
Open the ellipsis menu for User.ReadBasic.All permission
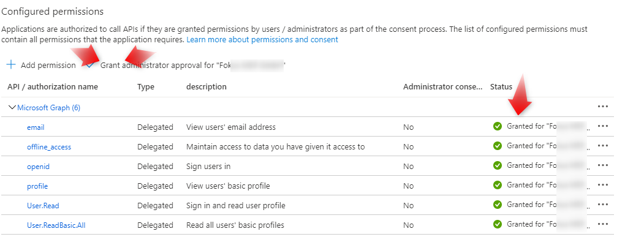[603, 224]
